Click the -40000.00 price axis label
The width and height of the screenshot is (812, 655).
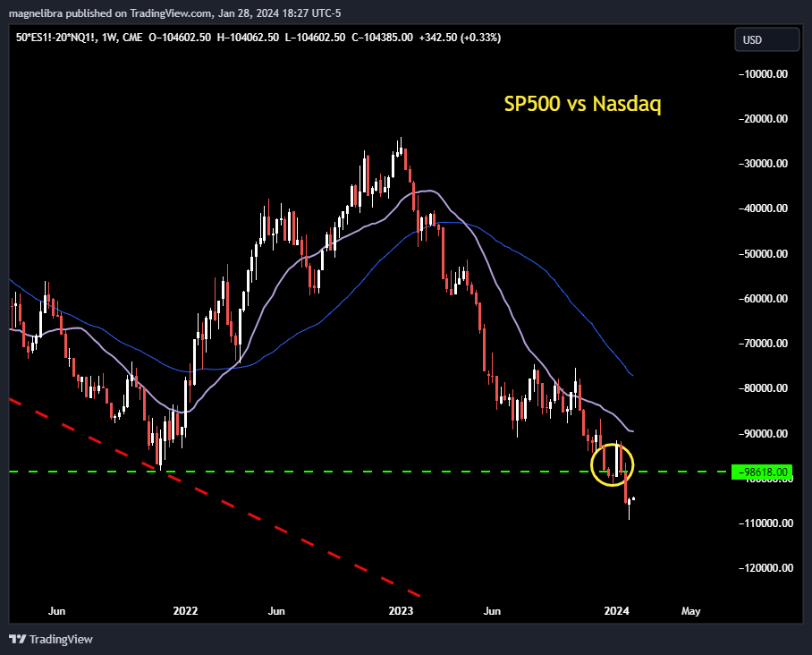(x=763, y=208)
